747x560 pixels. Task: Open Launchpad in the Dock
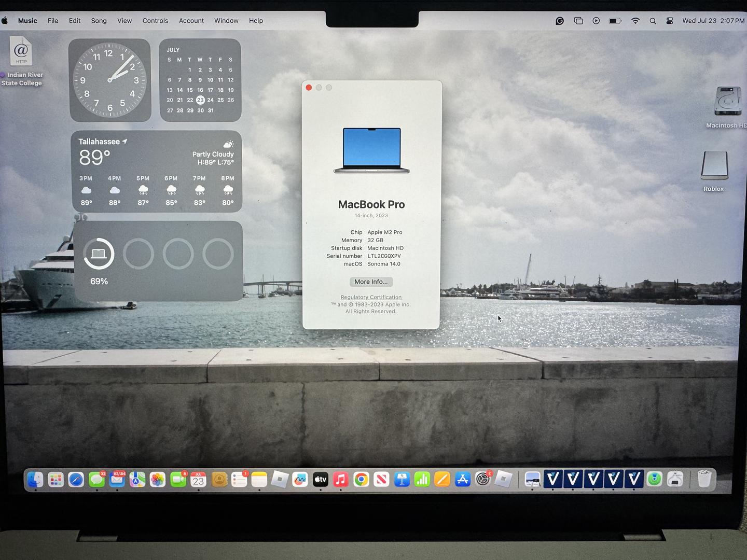coord(56,480)
